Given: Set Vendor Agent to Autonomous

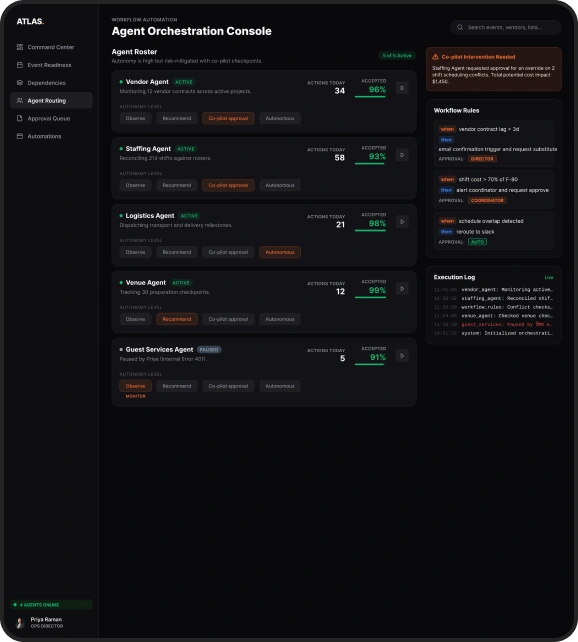Looking at the screenshot, I should click(280, 118).
